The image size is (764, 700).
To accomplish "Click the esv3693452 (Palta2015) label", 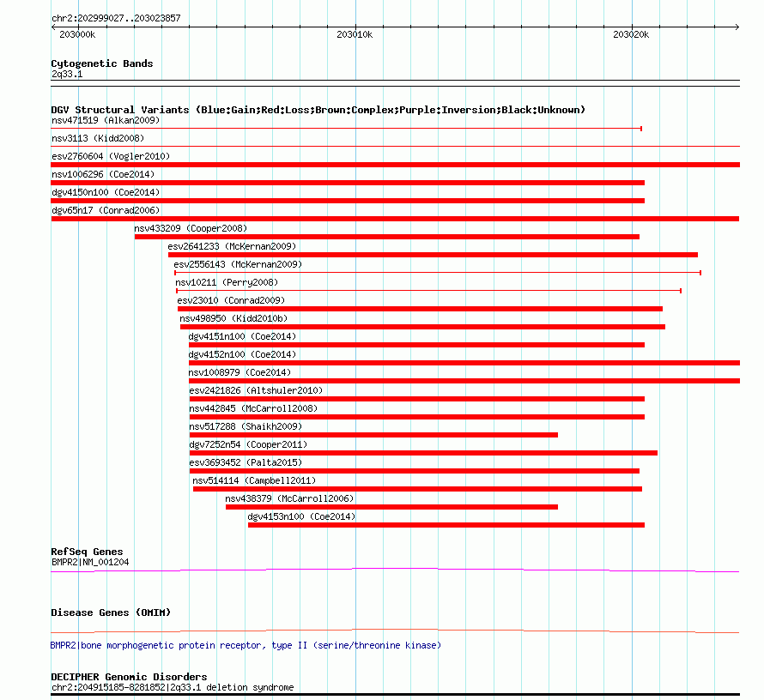I will click(246, 462).
